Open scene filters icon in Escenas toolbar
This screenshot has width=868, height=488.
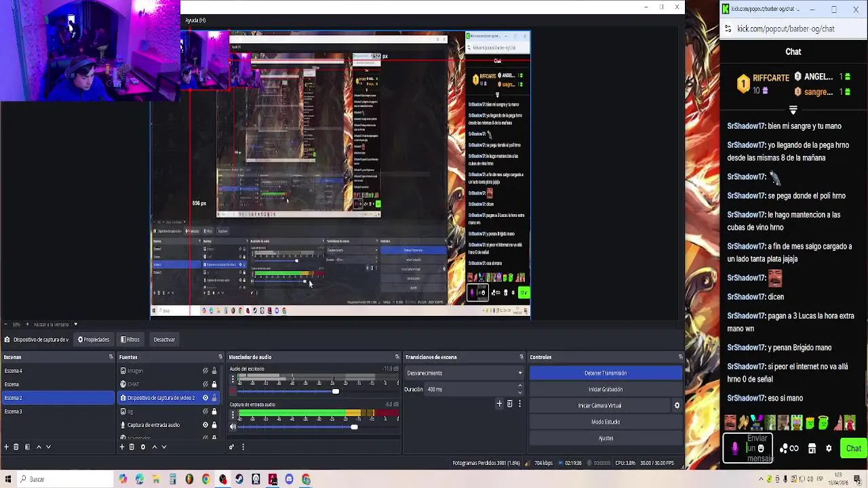click(27, 447)
